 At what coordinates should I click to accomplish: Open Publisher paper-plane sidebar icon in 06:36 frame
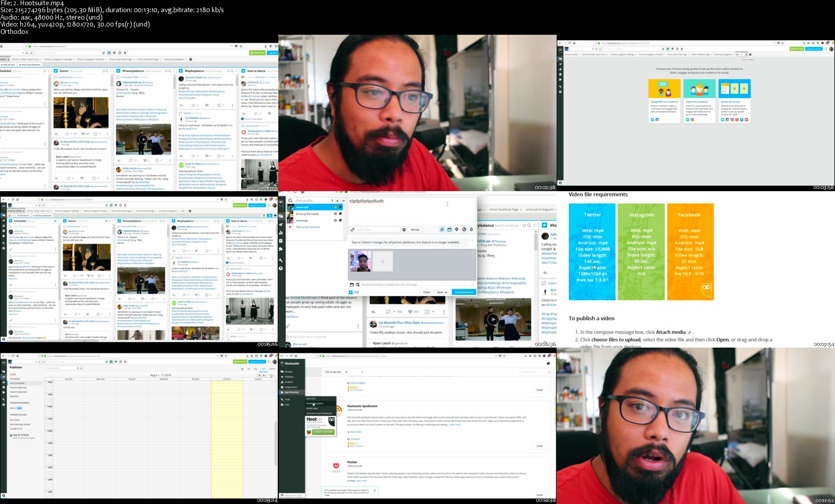pos(281,225)
